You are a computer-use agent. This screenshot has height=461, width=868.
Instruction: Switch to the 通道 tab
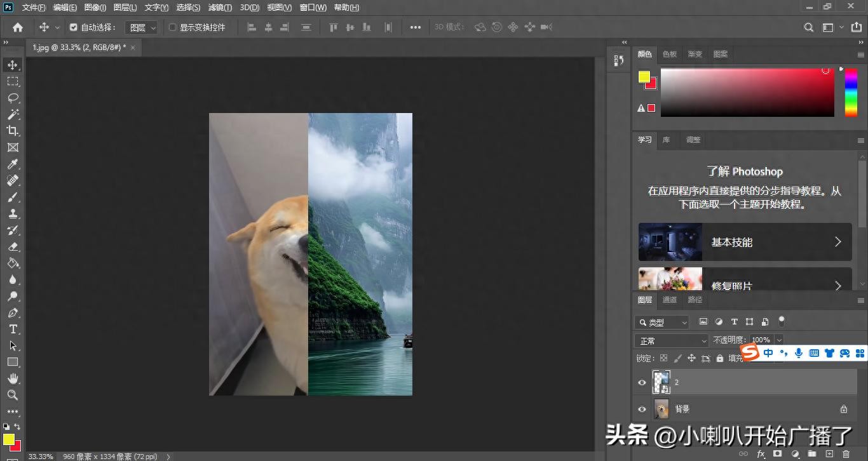[x=670, y=300]
